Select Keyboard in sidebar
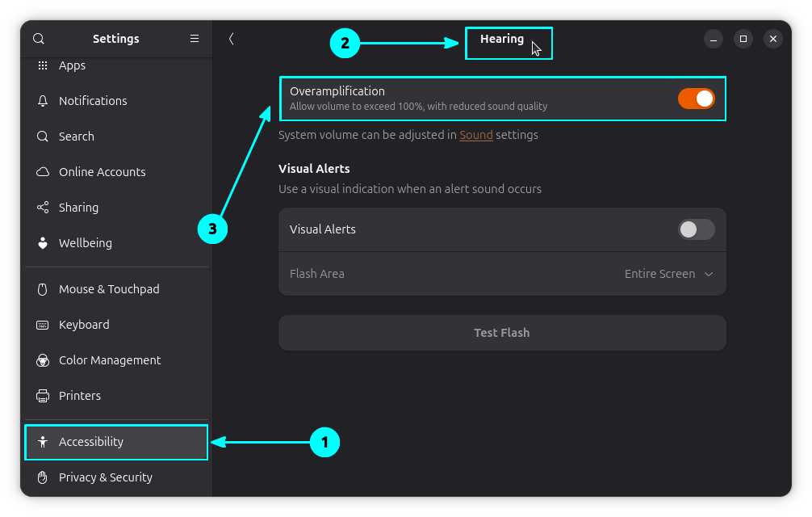812x517 pixels. click(x=116, y=325)
